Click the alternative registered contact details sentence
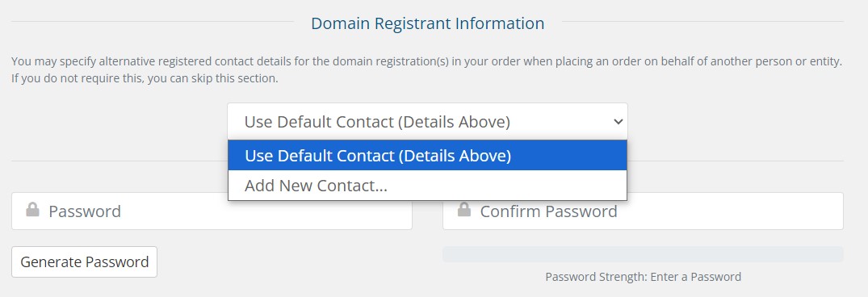 [x=427, y=61]
